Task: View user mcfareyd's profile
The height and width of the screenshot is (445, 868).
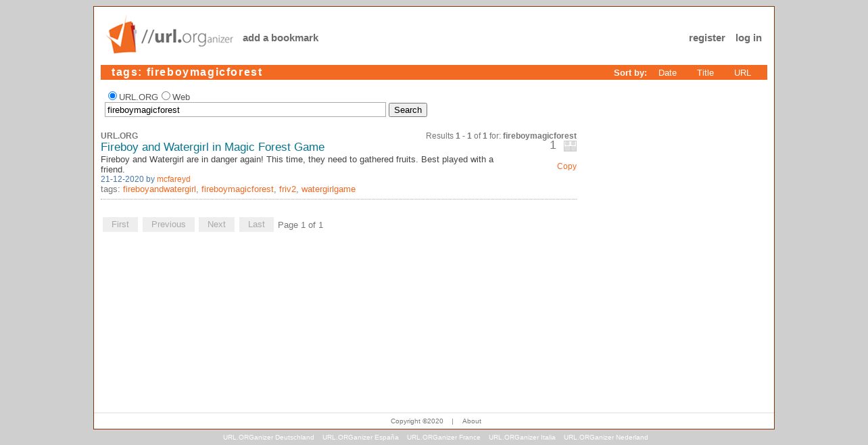Action: pos(174,179)
